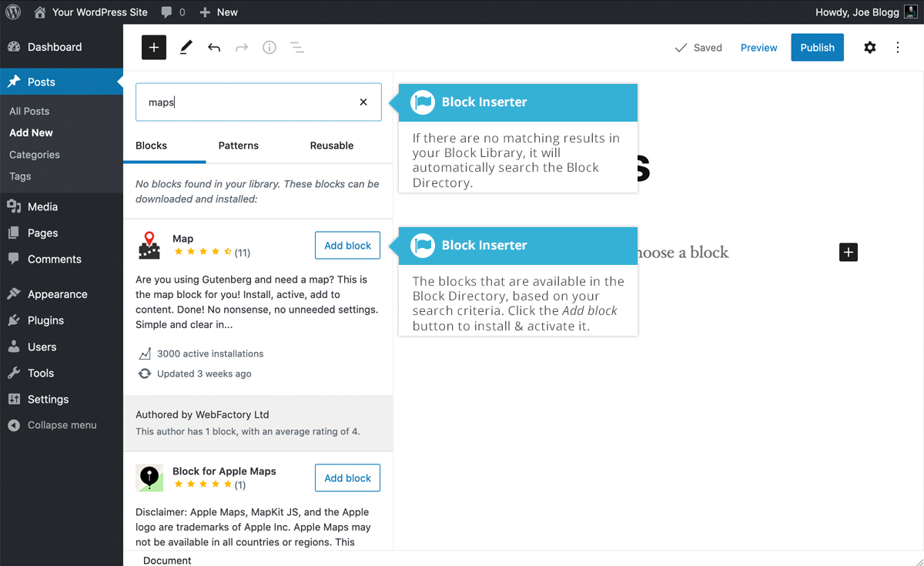Image resolution: width=924 pixels, height=566 pixels.
Task: Open the block inserter plus icon
Action: click(153, 47)
